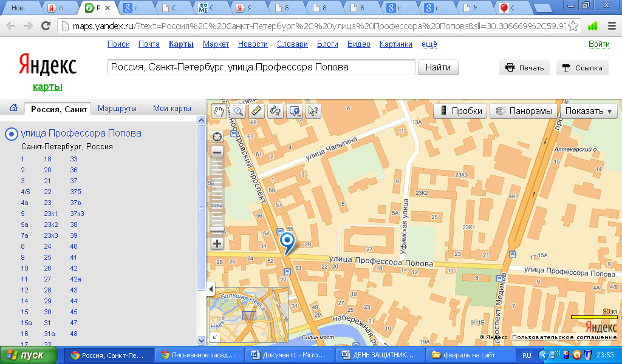The width and height of the screenshot is (622, 364).
Task: Click the green signal bars extension icon
Action: (592, 26)
